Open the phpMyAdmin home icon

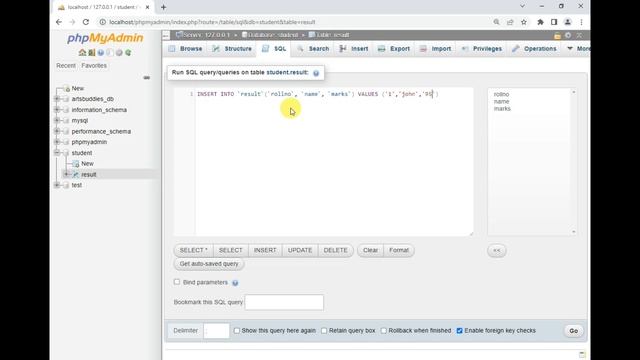click(82, 53)
